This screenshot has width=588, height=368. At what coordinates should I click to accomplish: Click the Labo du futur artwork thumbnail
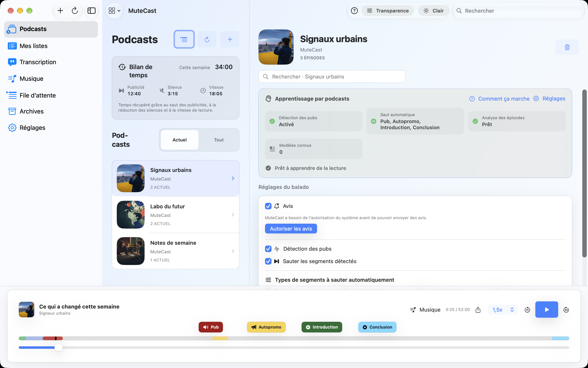[x=131, y=215]
